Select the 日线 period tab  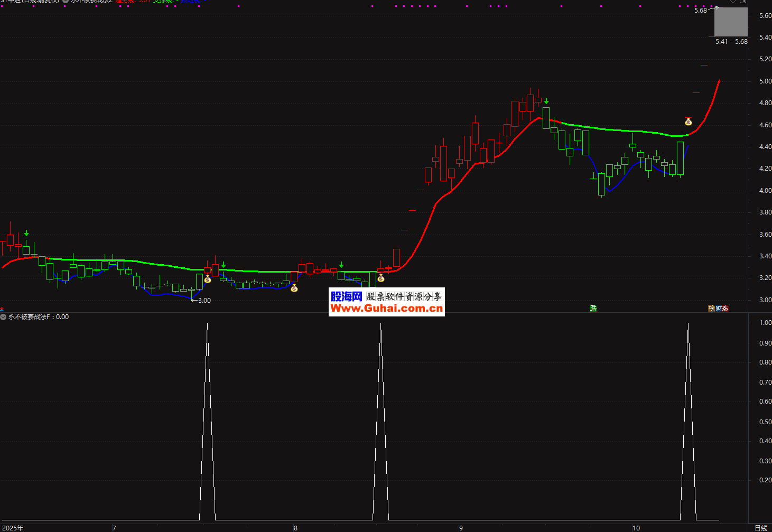760,528
